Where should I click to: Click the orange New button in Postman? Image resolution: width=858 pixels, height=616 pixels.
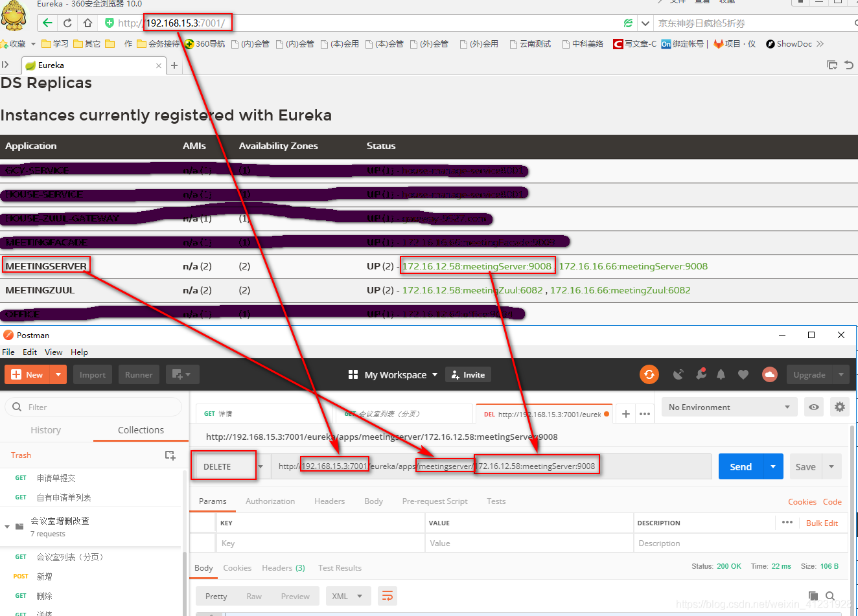coord(27,374)
